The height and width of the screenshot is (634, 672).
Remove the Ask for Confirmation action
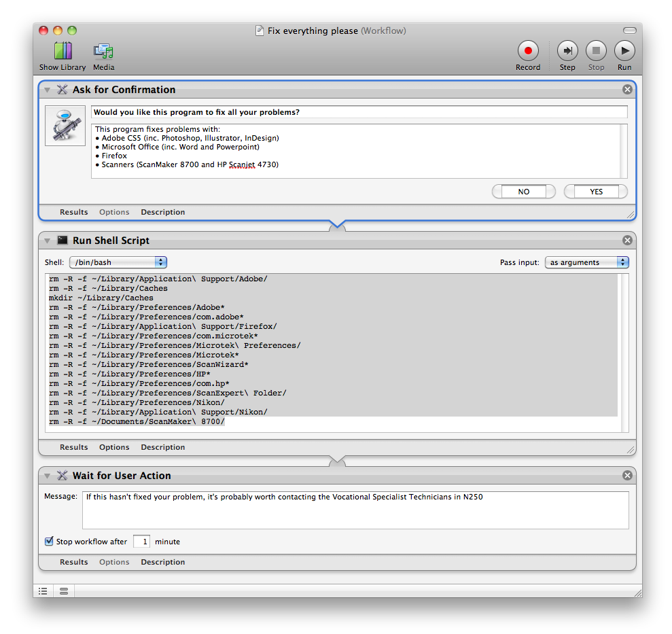coord(627,89)
